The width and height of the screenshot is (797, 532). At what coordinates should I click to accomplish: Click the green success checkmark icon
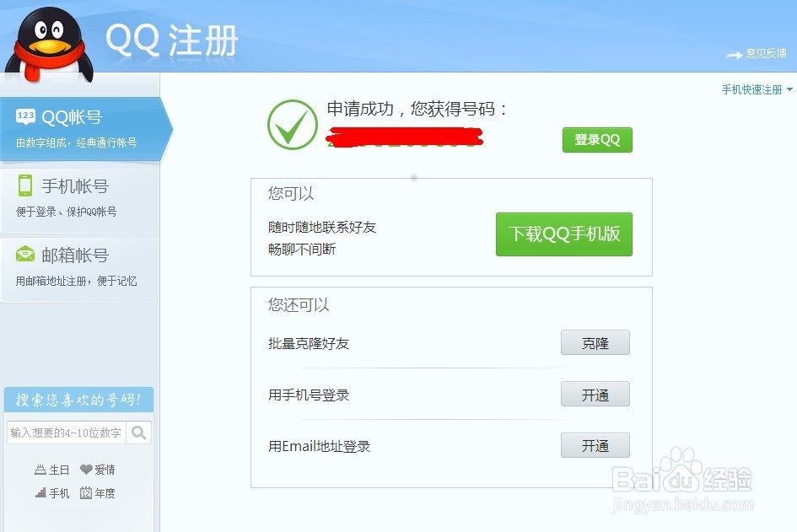coord(292,124)
